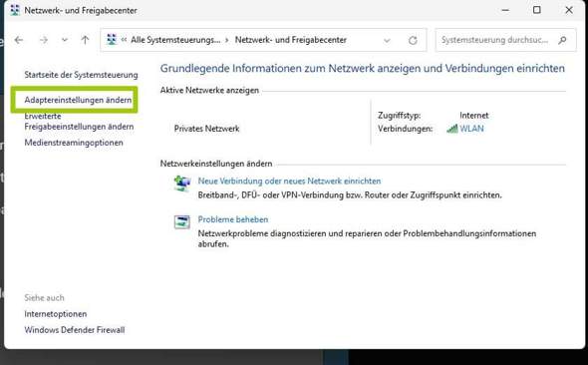Select Alle Systemsteuerungs... breadcrumb
Screen dimensions: 588x365
(175, 40)
